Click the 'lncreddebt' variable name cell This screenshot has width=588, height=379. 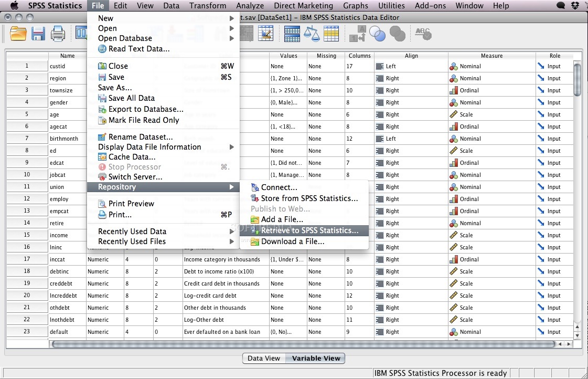click(x=68, y=296)
